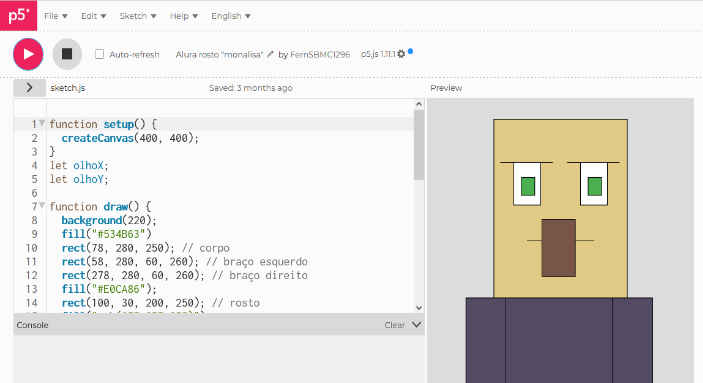Click line number 6 in gutter
This screenshot has width=703, height=383.
click(34, 193)
